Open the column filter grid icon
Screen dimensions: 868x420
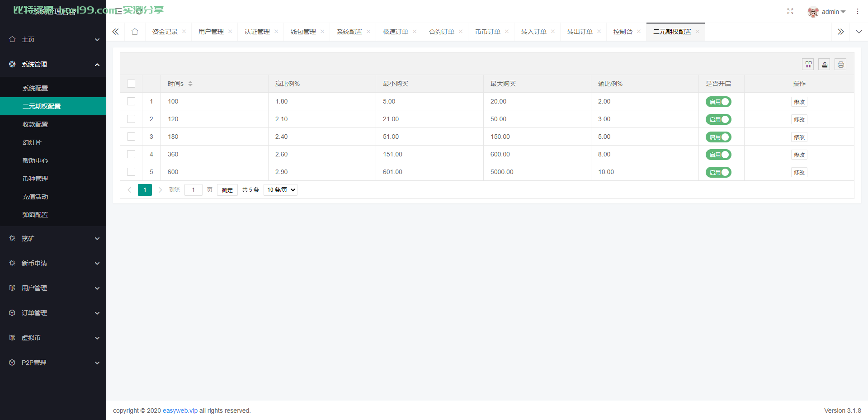[808, 65]
